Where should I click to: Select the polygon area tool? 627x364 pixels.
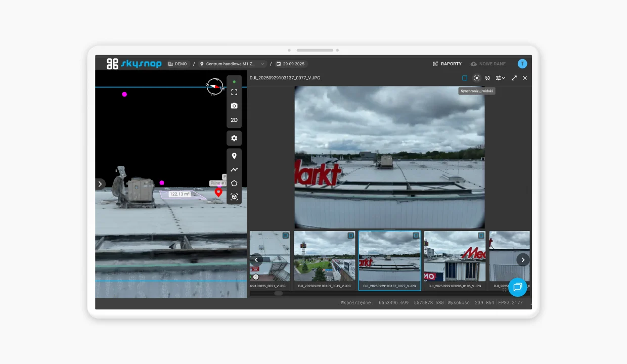point(234,184)
